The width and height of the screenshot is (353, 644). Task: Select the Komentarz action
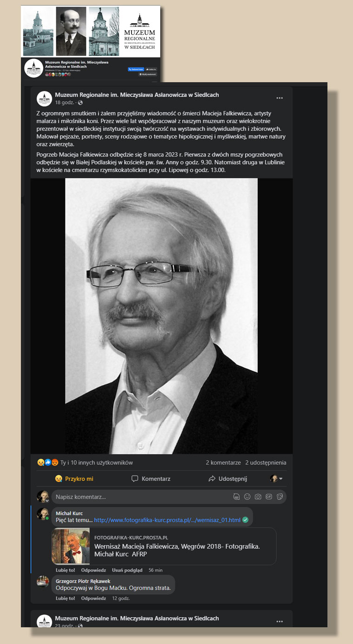coord(151,479)
